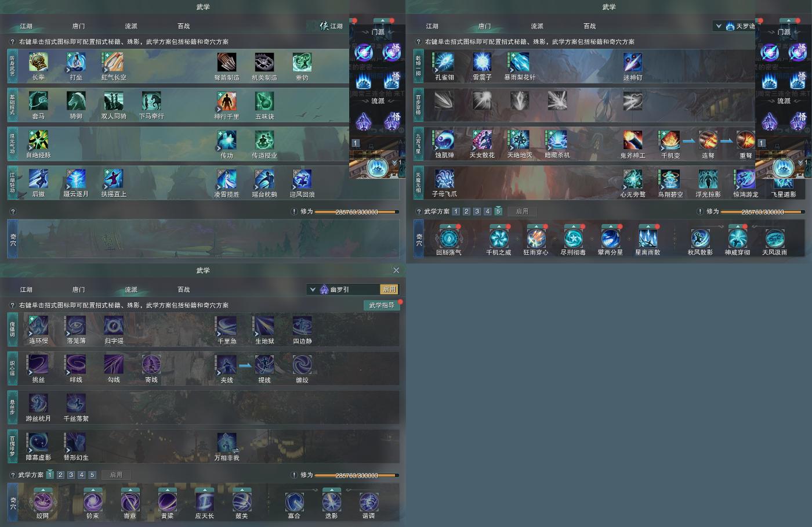
Task: Click the 孔雀翎 skill icon
Action: (x=444, y=62)
